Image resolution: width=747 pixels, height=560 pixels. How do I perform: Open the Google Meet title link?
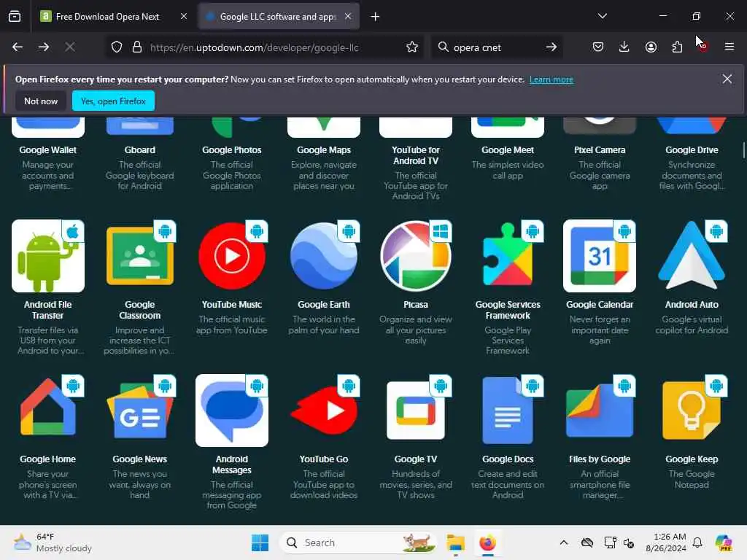point(508,150)
